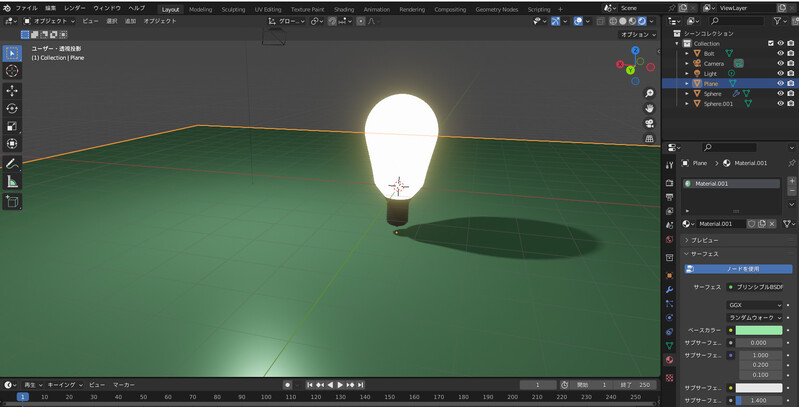Select the Move tool in the toolbar
The width and height of the screenshot is (799, 407).
point(12,90)
